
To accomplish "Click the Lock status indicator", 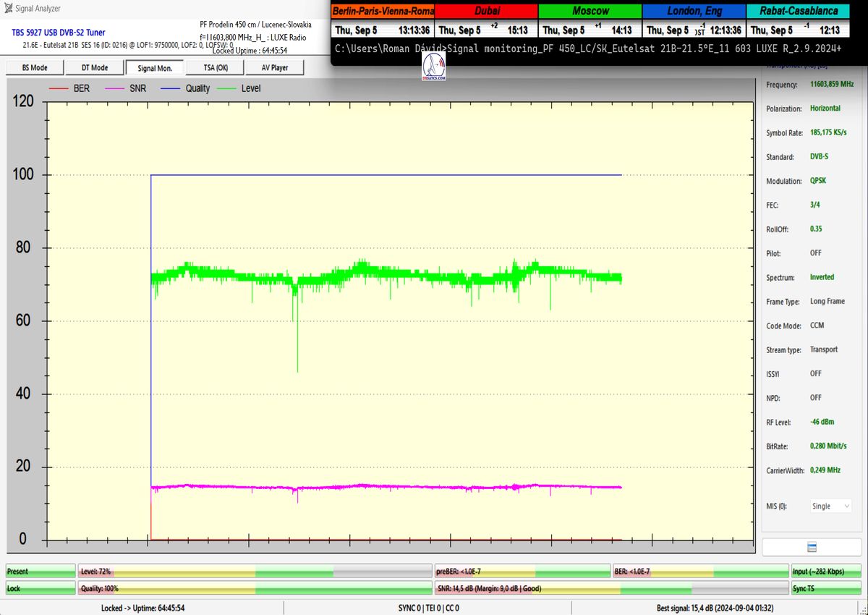I will [40, 588].
